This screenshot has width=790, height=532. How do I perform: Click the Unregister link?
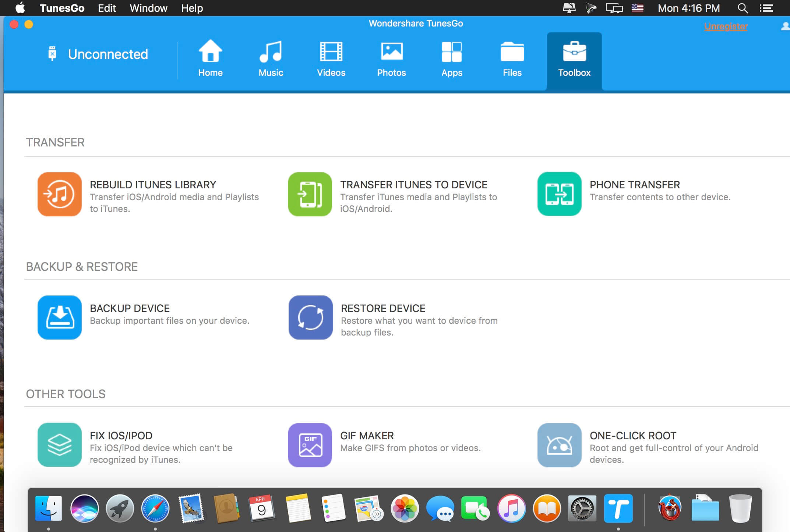pyautogui.click(x=726, y=26)
